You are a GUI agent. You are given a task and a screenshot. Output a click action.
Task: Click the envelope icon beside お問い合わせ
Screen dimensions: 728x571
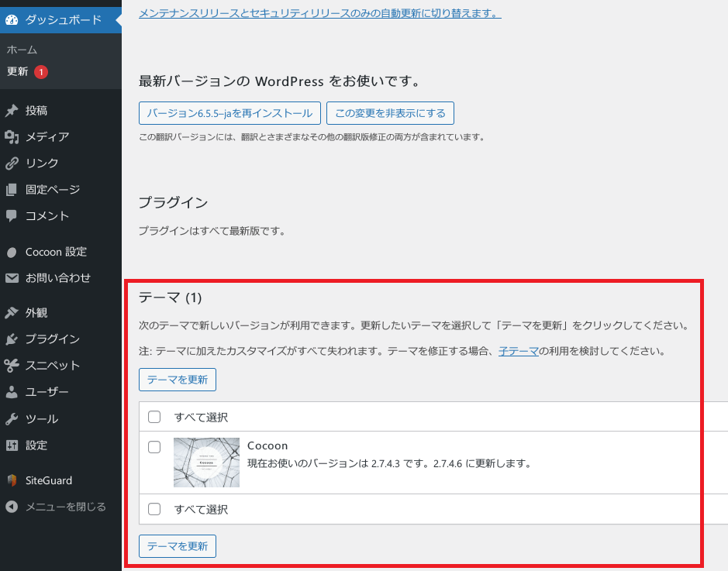pos(12,278)
